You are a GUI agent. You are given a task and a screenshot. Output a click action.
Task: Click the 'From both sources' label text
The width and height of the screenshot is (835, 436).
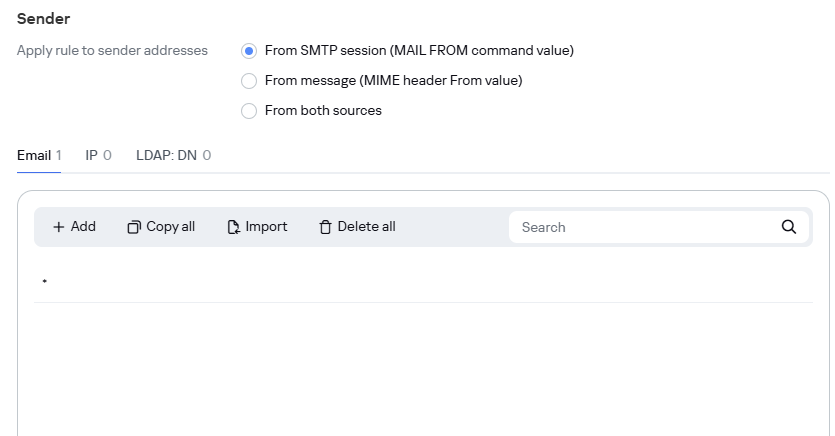[x=323, y=111]
